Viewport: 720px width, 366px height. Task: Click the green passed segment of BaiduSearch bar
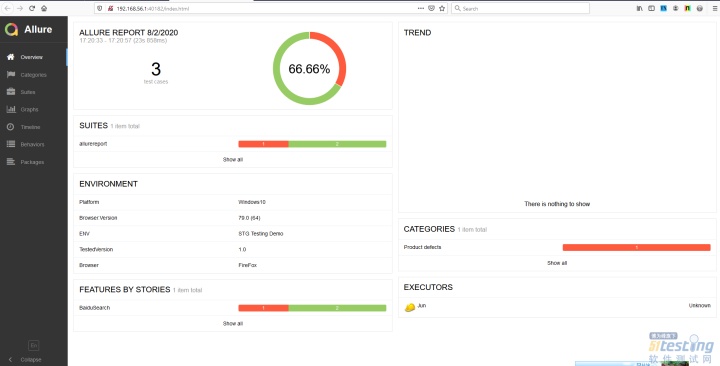coord(338,308)
